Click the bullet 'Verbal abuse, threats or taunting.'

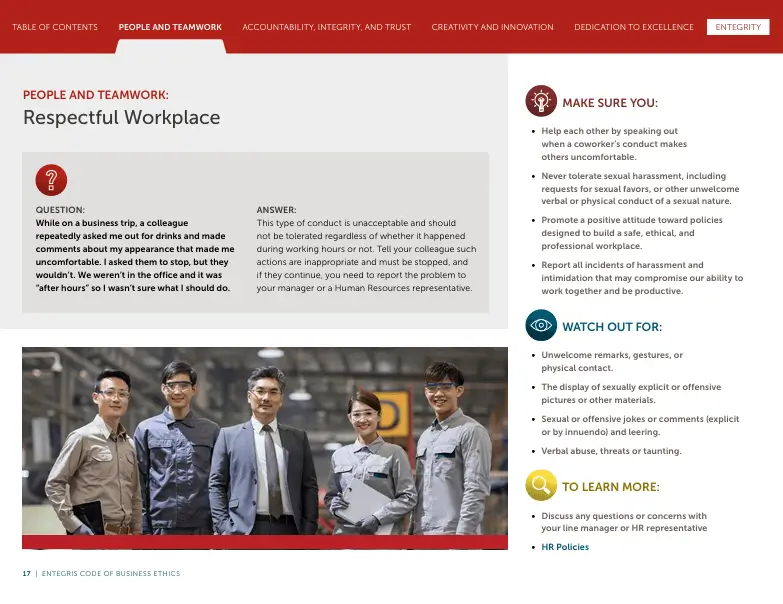pyautogui.click(x=611, y=451)
